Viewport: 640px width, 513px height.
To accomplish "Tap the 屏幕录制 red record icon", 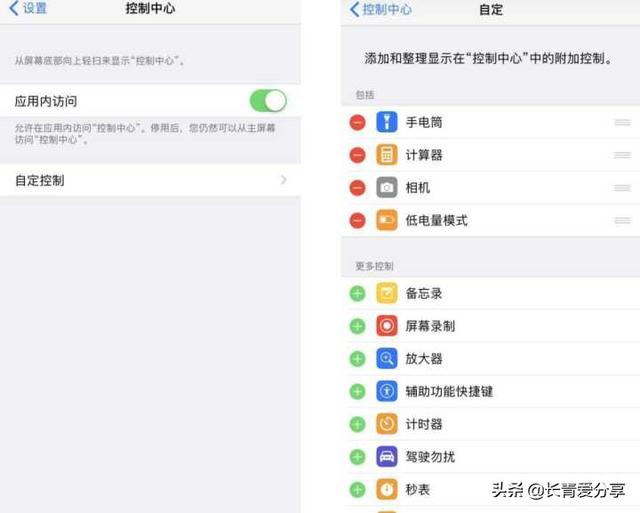I will (x=387, y=326).
